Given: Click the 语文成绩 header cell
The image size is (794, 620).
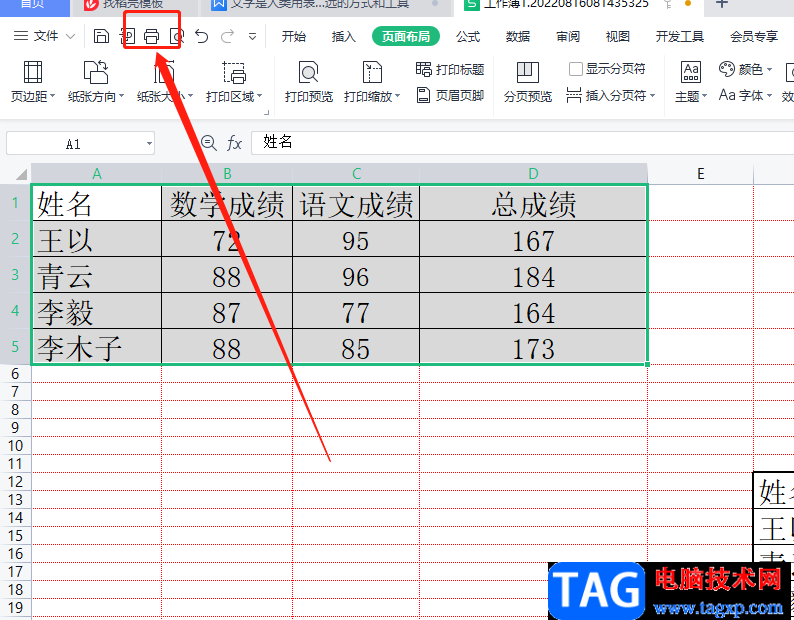Looking at the screenshot, I should point(356,203).
